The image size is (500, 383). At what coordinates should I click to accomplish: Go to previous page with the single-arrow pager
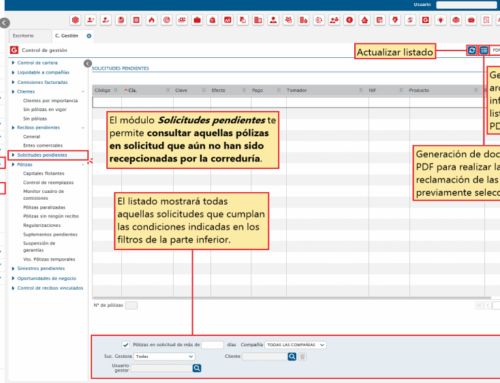click(488, 305)
